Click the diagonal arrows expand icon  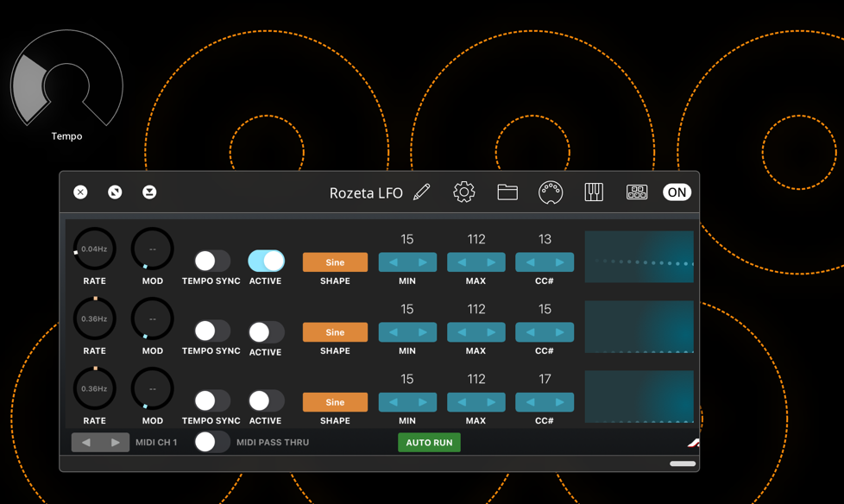pos(115,192)
